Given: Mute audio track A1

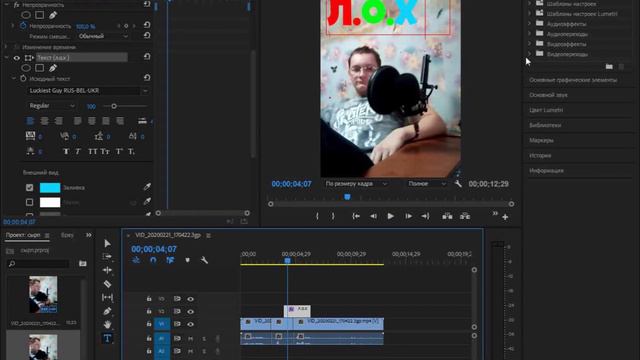Looking at the screenshot, I should tap(191, 338).
